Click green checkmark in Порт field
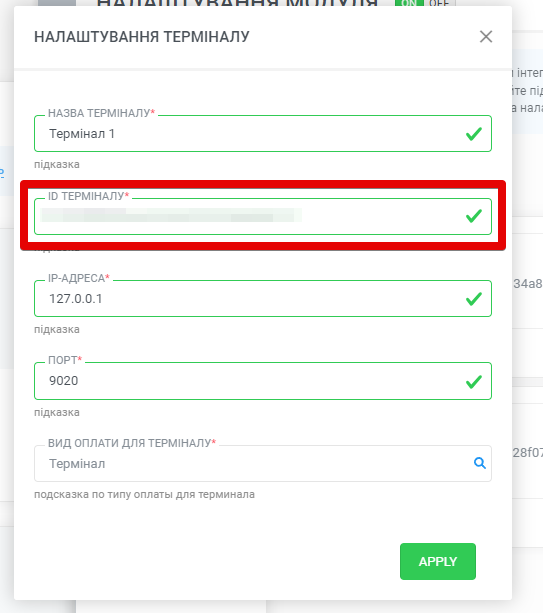543x613 pixels. pyautogui.click(x=473, y=381)
